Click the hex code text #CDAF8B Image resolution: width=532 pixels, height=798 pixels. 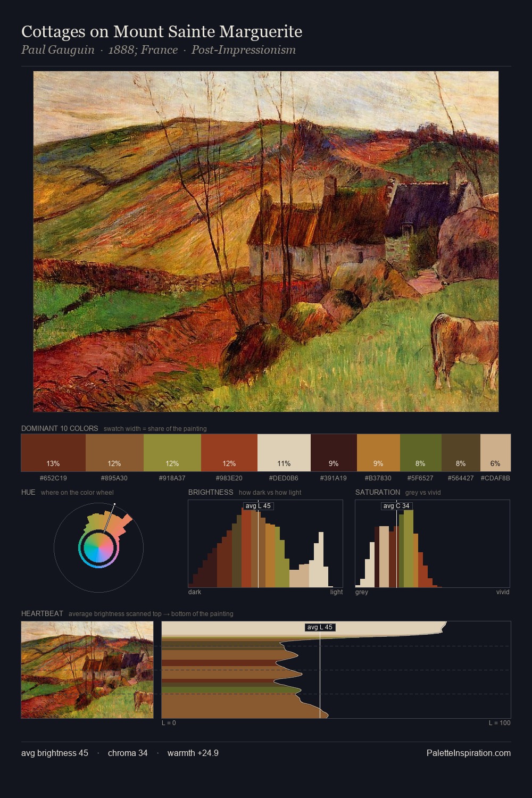pyautogui.click(x=495, y=478)
